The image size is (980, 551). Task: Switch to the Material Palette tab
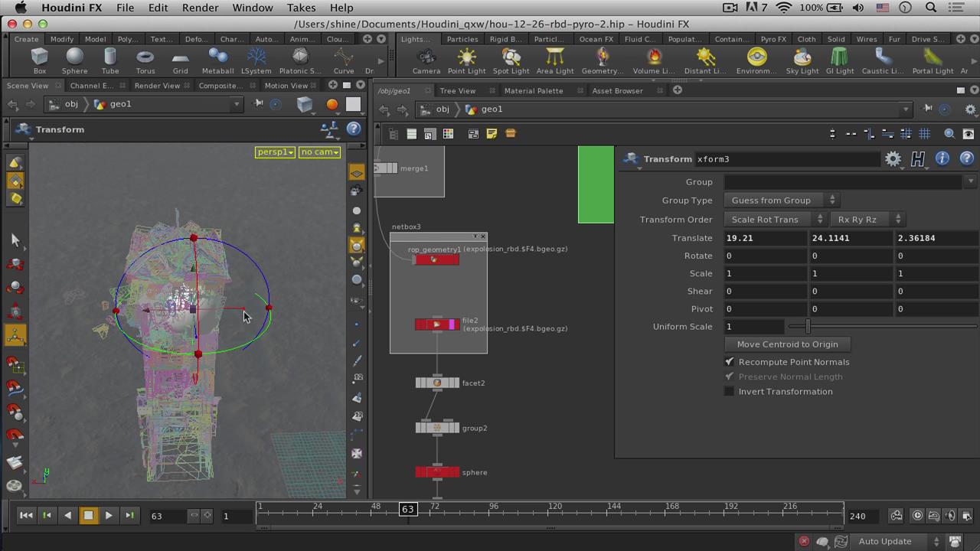coord(534,91)
